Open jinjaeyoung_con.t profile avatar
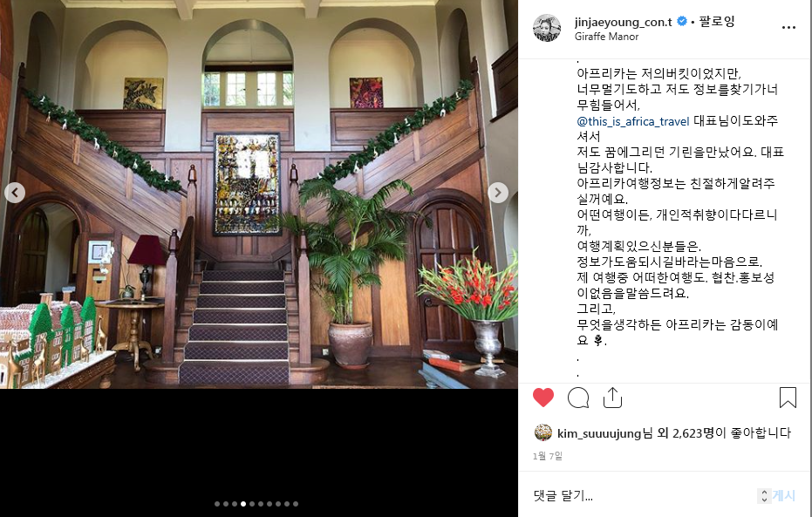 [x=547, y=28]
